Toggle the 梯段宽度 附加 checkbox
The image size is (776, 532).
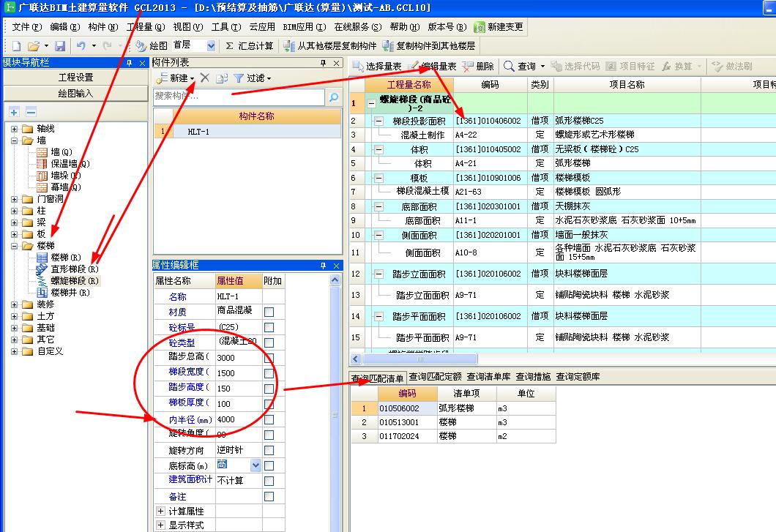point(269,373)
